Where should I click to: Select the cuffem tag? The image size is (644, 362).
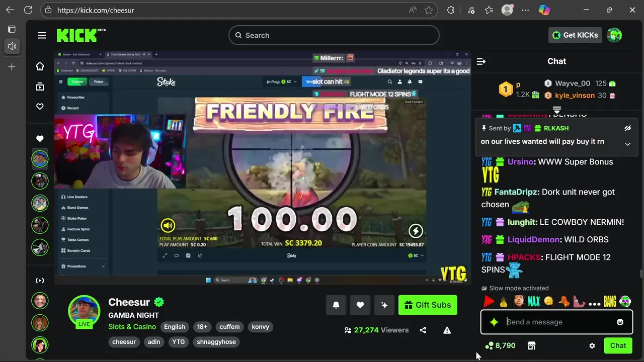pyautogui.click(x=229, y=327)
